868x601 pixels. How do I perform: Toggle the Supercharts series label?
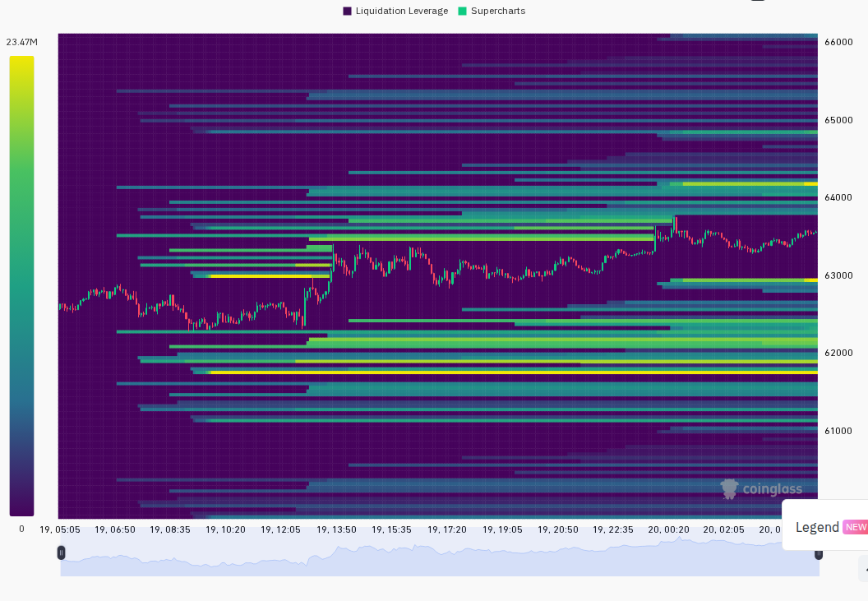click(x=498, y=11)
